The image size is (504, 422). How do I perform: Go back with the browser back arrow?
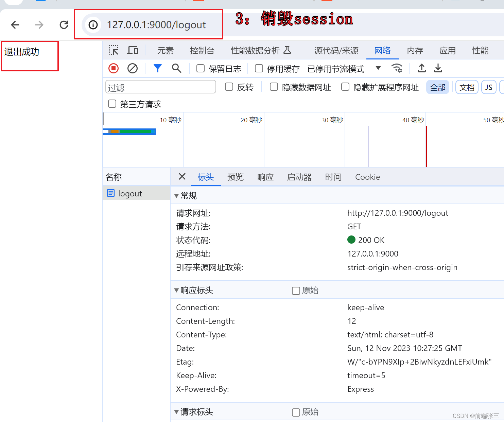point(15,25)
